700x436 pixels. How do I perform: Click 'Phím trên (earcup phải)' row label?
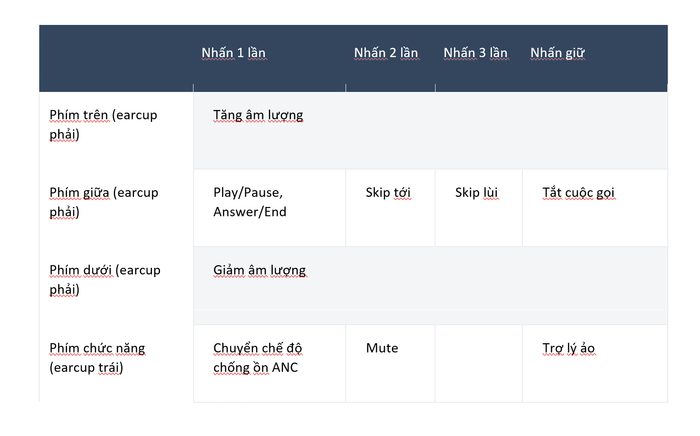[104, 124]
